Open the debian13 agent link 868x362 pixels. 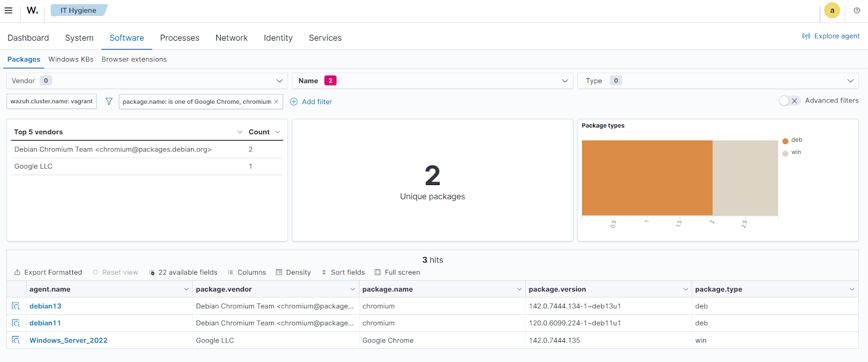46,306
